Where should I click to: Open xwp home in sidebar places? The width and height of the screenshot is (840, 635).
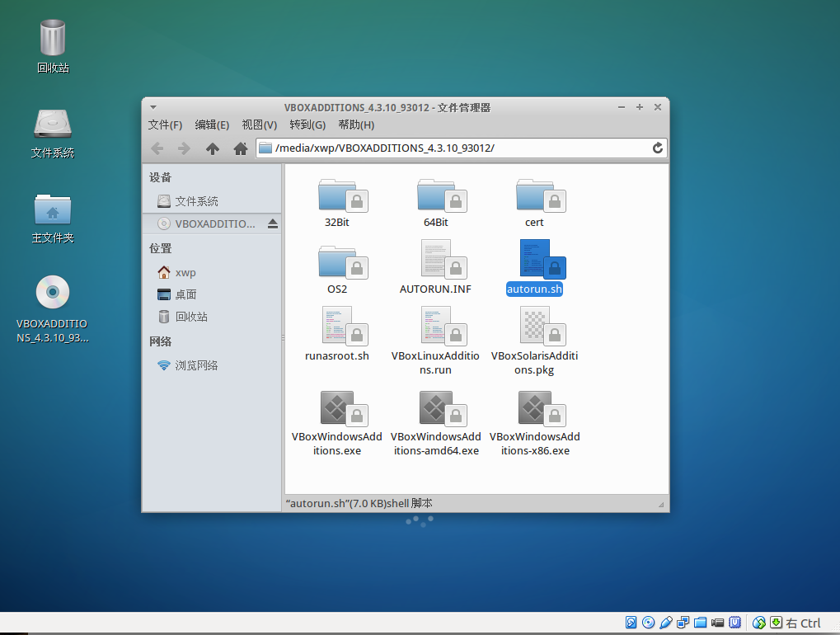click(212, 273)
